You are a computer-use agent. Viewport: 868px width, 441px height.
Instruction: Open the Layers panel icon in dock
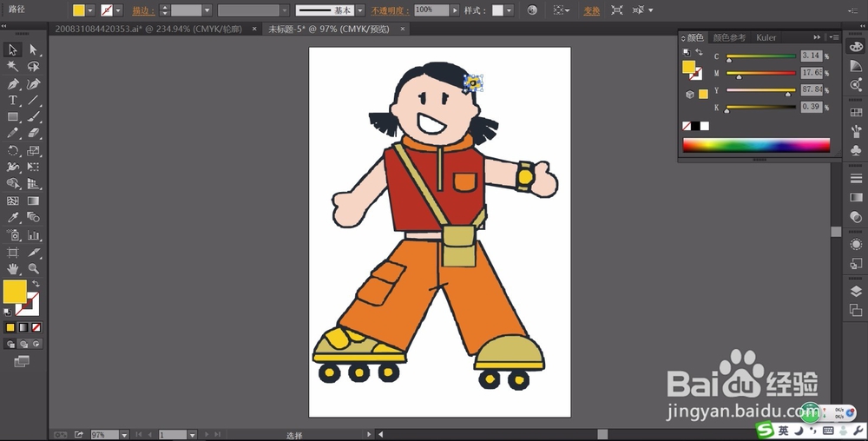(x=856, y=292)
